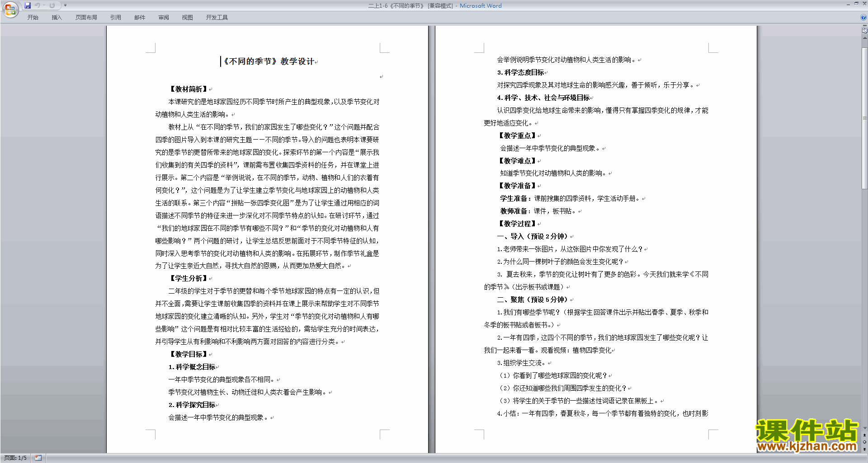Open the select browse object button

[x=865, y=442]
